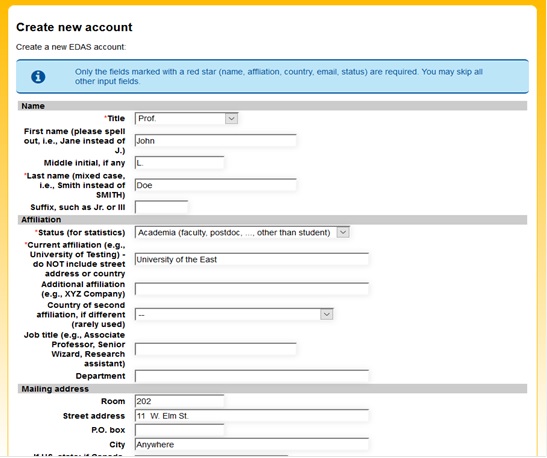Click the 'Department' label
547x458 pixels.
tap(100, 376)
